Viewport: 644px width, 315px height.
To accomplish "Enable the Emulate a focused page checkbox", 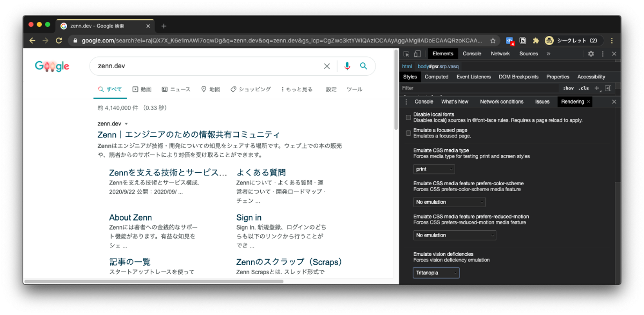I will (x=408, y=133).
